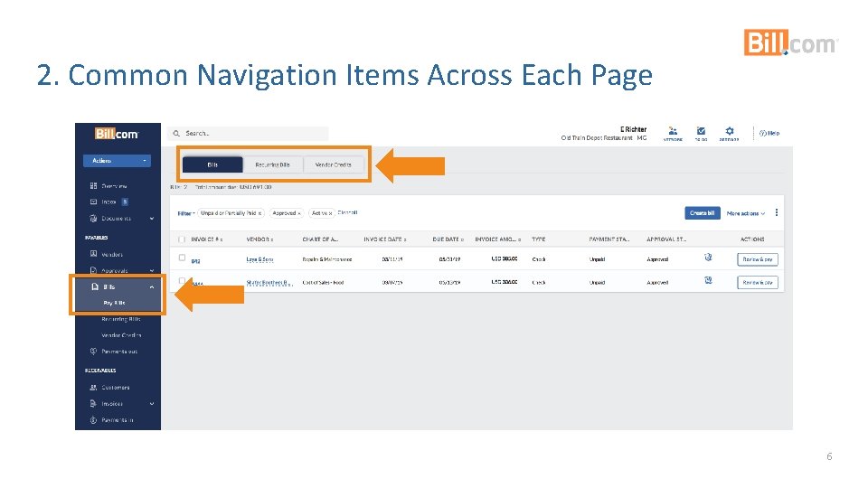
Task: Click the Inbox envelope icon in sidebar
Action: coord(93,202)
